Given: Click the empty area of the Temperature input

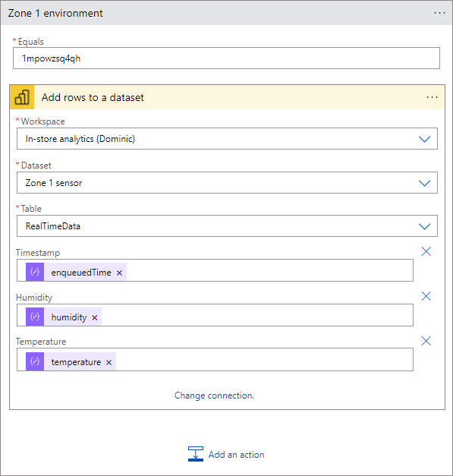Looking at the screenshot, I should 264,360.
